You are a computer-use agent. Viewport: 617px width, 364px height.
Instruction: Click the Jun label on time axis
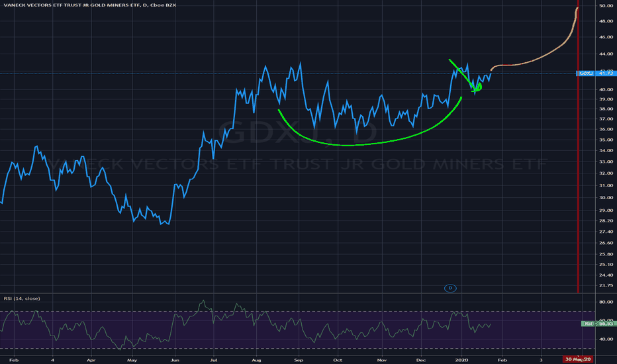[175, 360]
